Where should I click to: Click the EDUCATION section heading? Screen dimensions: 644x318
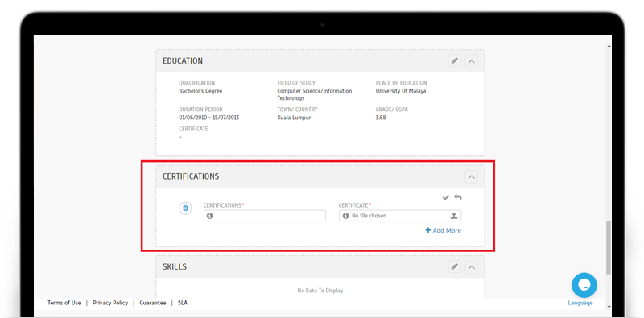click(x=183, y=61)
